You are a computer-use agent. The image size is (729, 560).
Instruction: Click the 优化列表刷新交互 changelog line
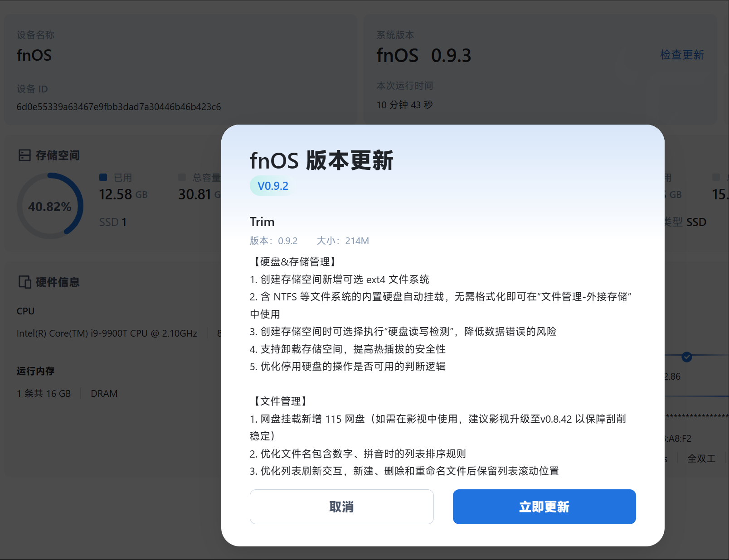[404, 471]
